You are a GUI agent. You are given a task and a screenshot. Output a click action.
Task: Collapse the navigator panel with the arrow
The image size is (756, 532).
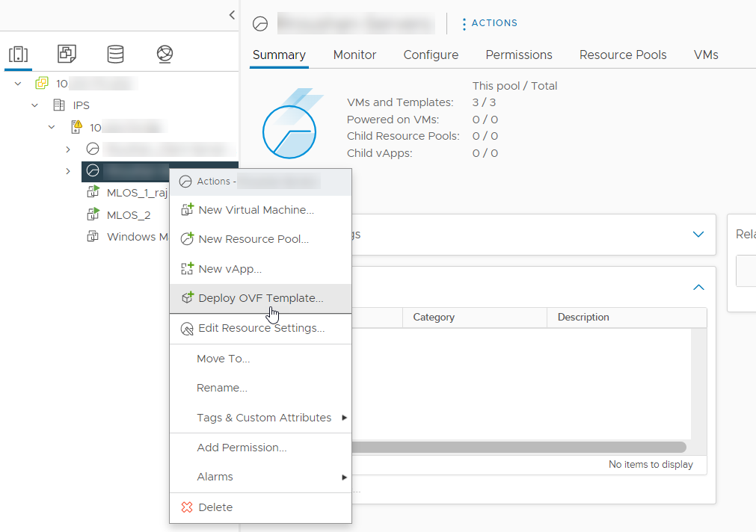coord(232,15)
